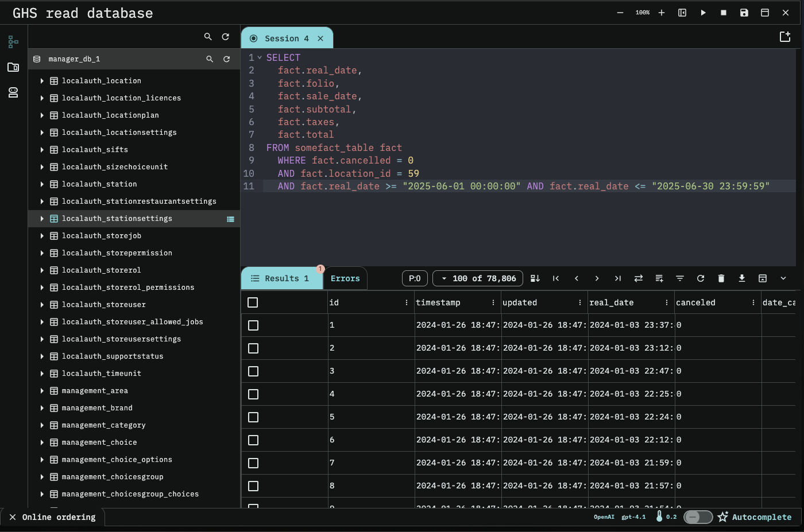Viewport: 804px width, 532px height.
Task: Search tables within manager_db_1 row
Action: (x=210, y=59)
